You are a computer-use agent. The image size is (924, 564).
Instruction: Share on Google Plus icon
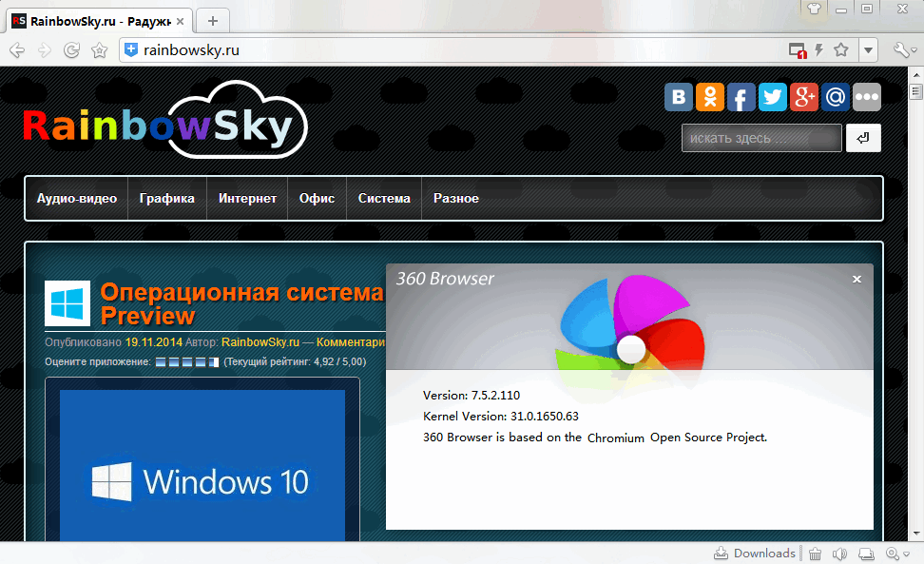[x=804, y=97]
